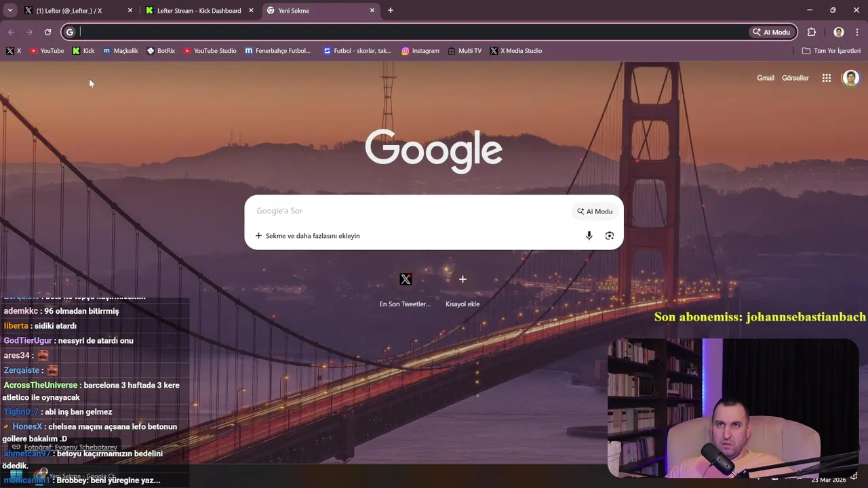Open the Görseller link
Screen dimensions: 868x488
[x=795, y=78]
